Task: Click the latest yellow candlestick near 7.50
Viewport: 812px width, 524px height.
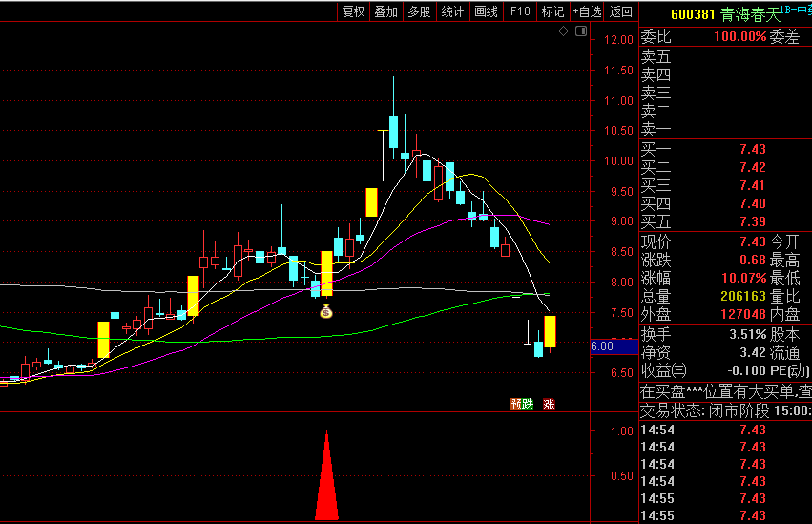Action: (550, 331)
